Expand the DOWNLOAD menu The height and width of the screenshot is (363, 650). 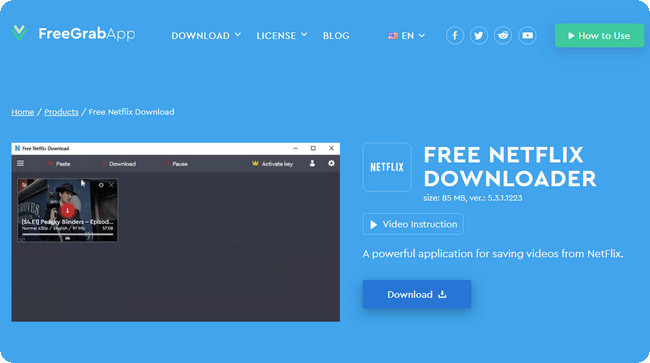tap(206, 36)
